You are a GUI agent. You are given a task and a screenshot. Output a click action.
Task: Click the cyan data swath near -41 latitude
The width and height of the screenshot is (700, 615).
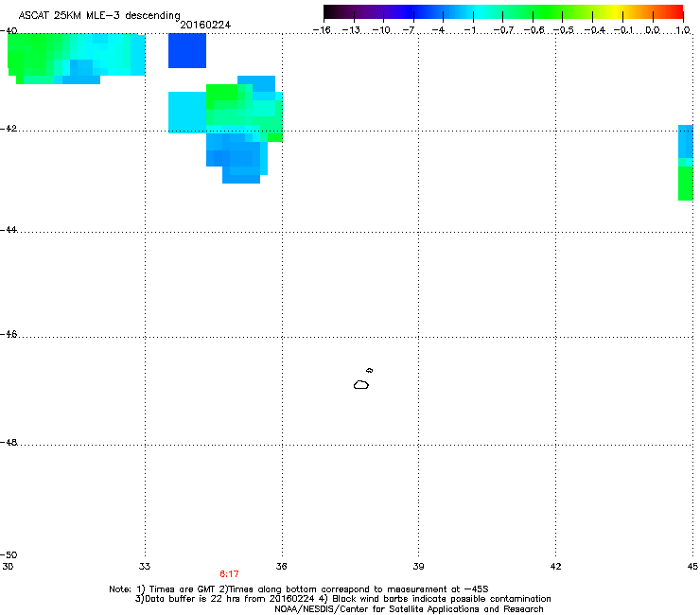(187, 113)
